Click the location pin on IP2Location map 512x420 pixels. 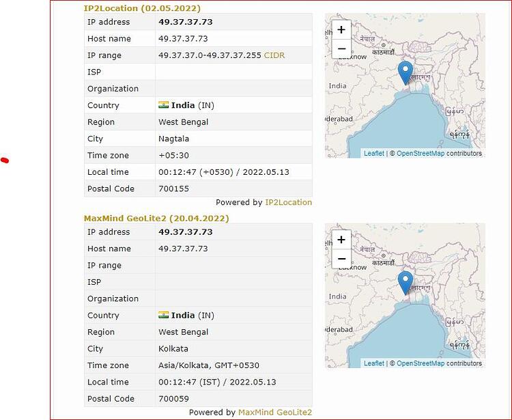[x=406, y=73]
